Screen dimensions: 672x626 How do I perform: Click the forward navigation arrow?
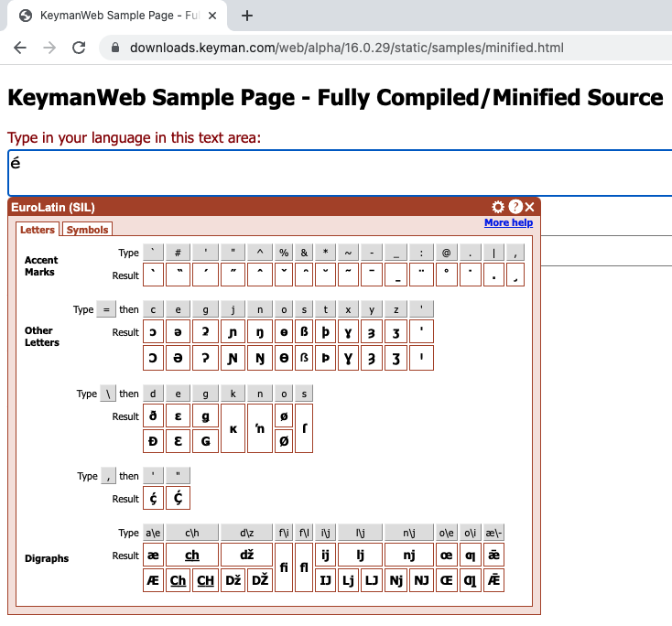click(49, 48)
